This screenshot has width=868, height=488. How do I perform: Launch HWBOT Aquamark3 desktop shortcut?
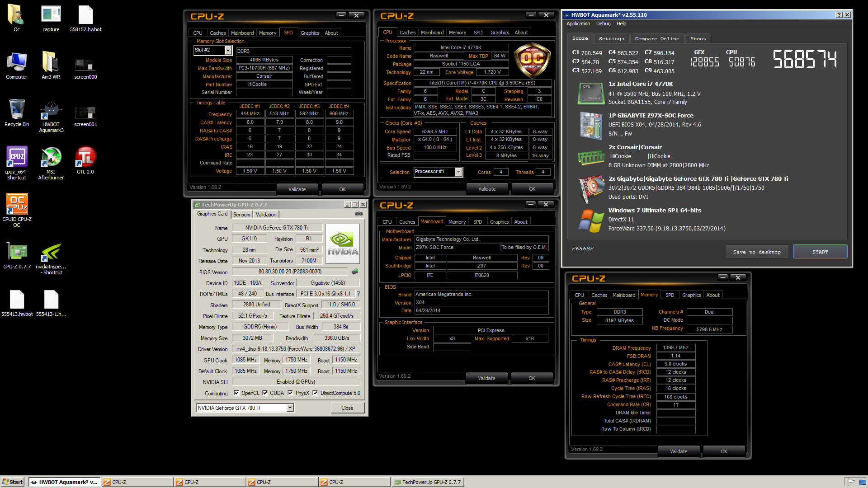coord(51,116)
